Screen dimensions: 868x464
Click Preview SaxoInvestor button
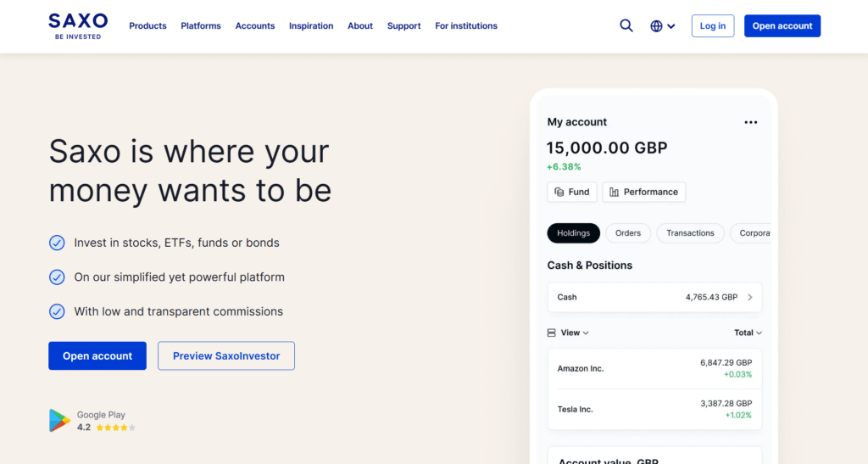tap(226, 355)
